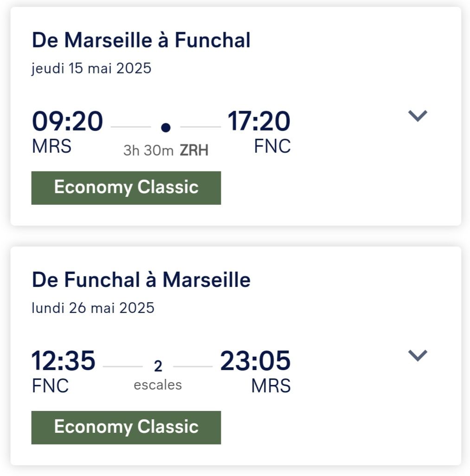
Task: Click the 3h 30m layover duration
Action: pyautogui.click(x=148, y=150)
